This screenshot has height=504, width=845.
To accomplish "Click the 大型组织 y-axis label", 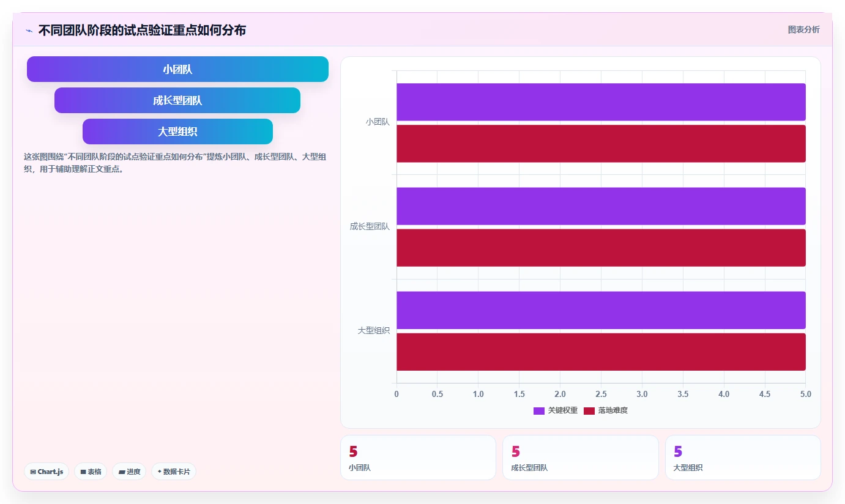I will [x=374, y=331].
